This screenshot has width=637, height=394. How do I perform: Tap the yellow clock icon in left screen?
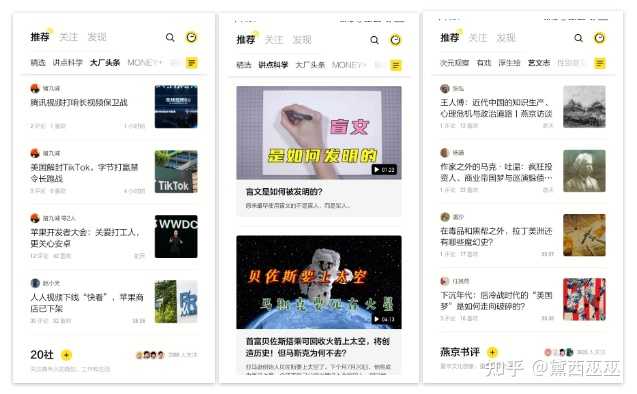[x=191, y=37]
